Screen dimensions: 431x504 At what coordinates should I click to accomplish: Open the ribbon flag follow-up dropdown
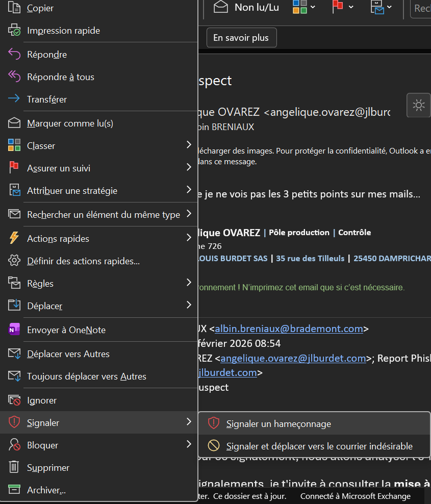[351, 7]
